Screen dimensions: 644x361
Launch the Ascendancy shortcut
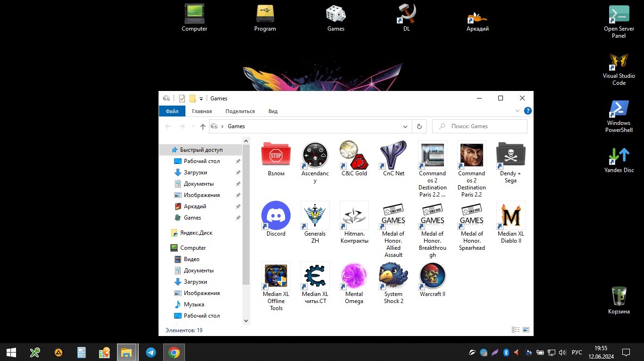(x=315, y=163)
